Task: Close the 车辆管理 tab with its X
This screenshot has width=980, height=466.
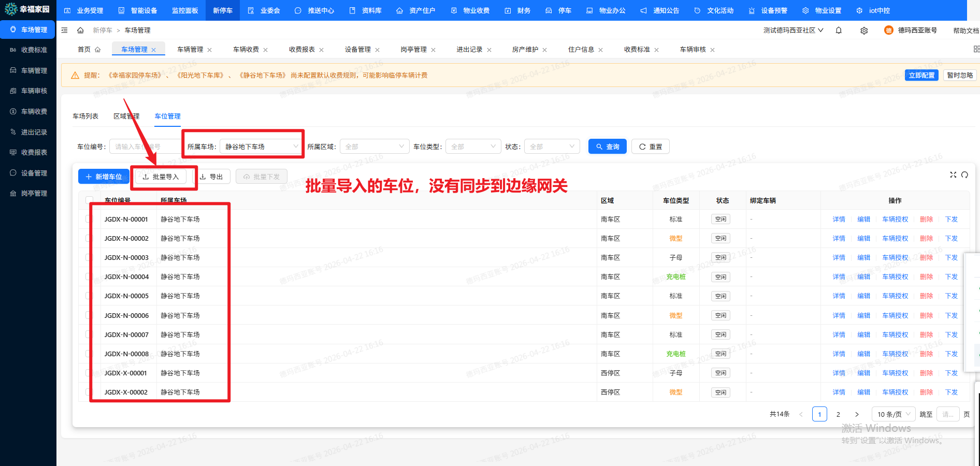Action: [210, 50]
